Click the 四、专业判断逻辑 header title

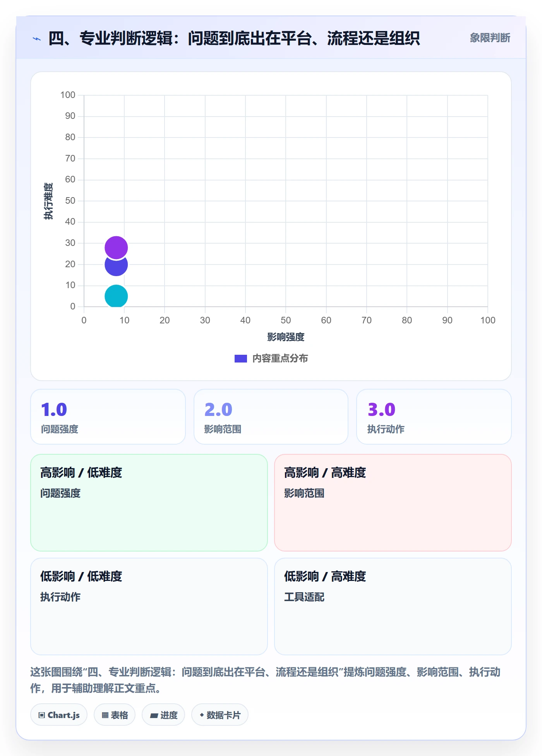[x=234, y=38]
